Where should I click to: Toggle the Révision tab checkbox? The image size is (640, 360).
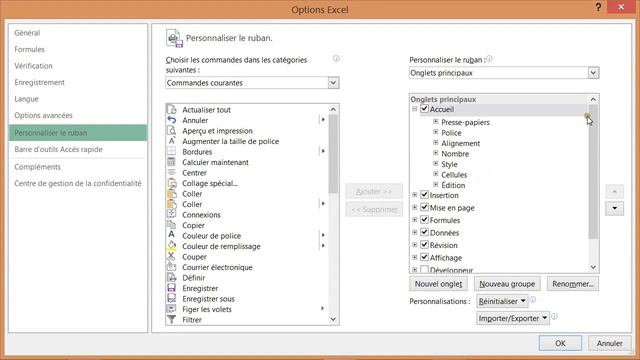tap(424, 245)
